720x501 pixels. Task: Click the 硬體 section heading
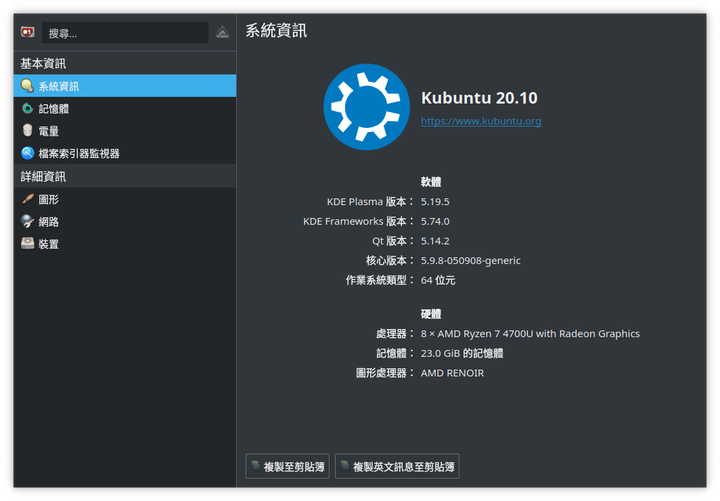coord(431,314)
